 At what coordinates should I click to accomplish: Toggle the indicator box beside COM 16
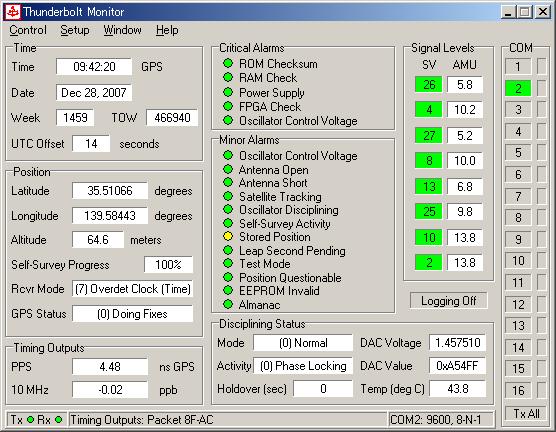point(541,390)
